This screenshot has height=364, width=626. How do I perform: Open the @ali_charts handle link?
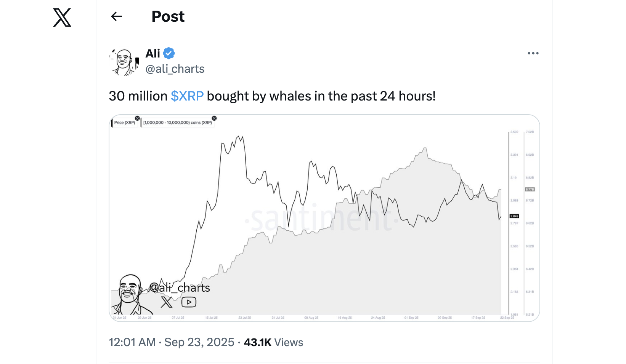pyautogui.click(x=175, y=69)
